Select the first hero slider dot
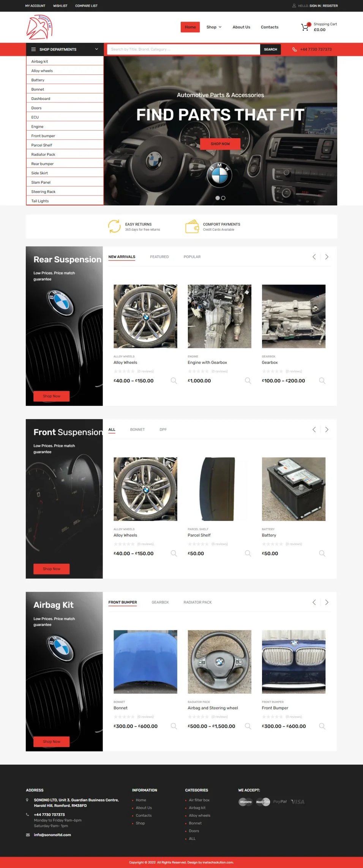363x868 pixels. pos(218,198)
